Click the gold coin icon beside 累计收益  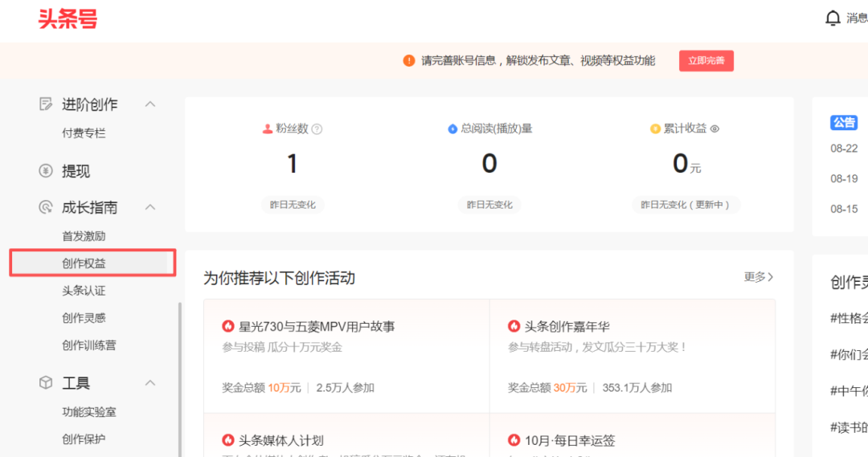[x=655, y=129]
